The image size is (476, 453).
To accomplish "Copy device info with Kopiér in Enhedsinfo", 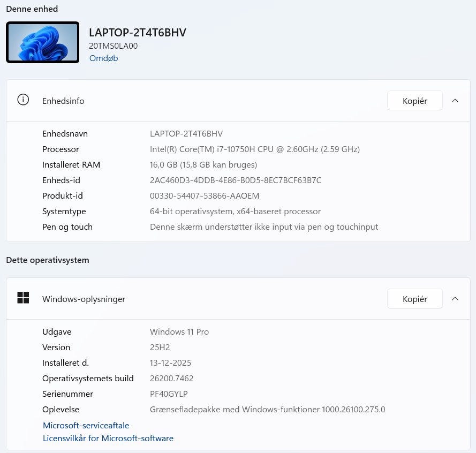I will pyautogui.click(x=414, y=101).
